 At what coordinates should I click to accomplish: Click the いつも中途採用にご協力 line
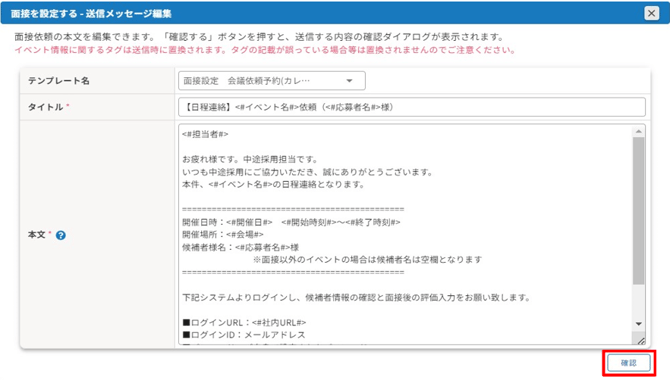(308, 172)
